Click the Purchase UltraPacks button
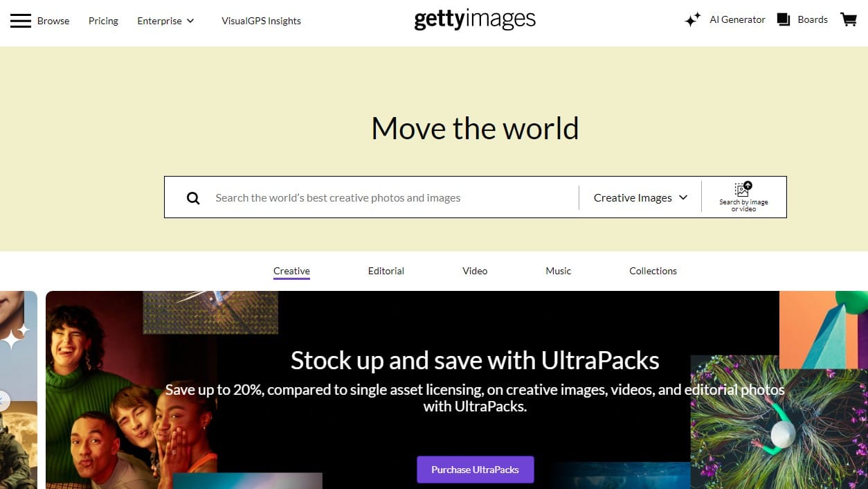The image size is (868, 489). click(475, 470)
